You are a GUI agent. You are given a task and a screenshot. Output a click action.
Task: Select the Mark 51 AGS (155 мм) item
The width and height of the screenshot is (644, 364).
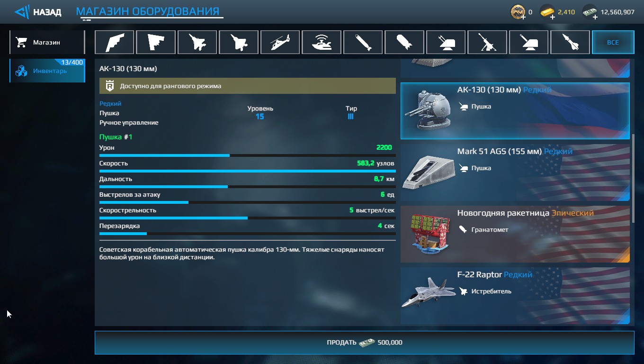[515, 173]
